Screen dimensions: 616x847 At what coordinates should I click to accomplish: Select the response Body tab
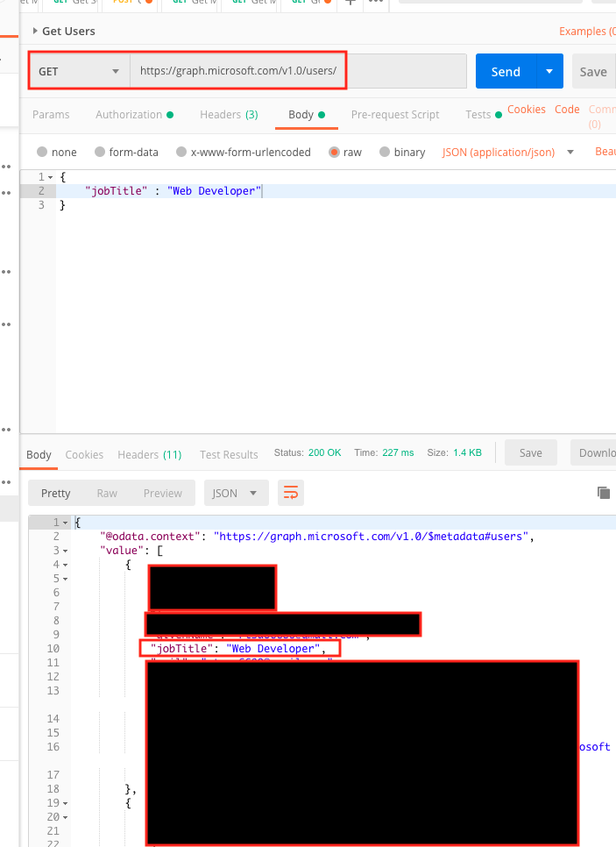[39, 455]
